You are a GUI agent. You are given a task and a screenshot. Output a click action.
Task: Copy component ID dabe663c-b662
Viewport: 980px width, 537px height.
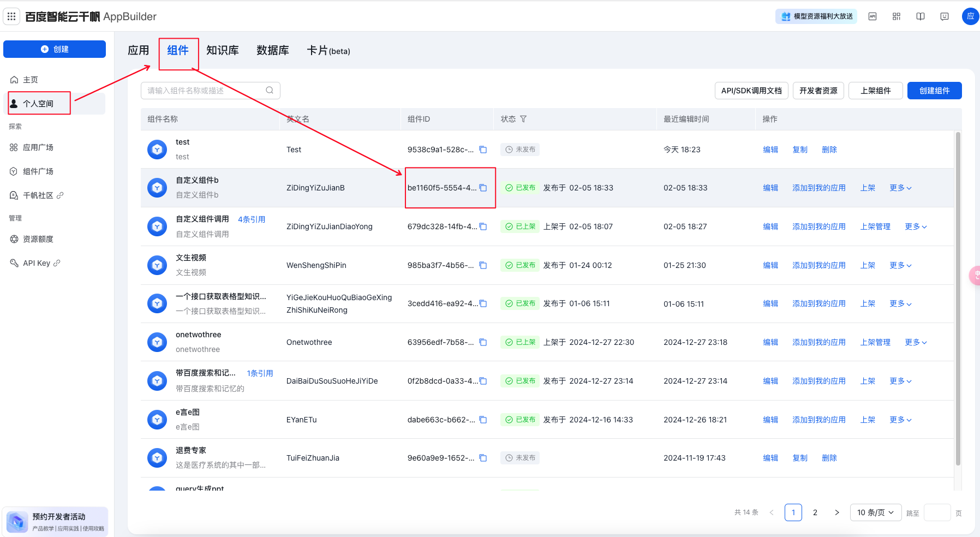click(483, 420)
